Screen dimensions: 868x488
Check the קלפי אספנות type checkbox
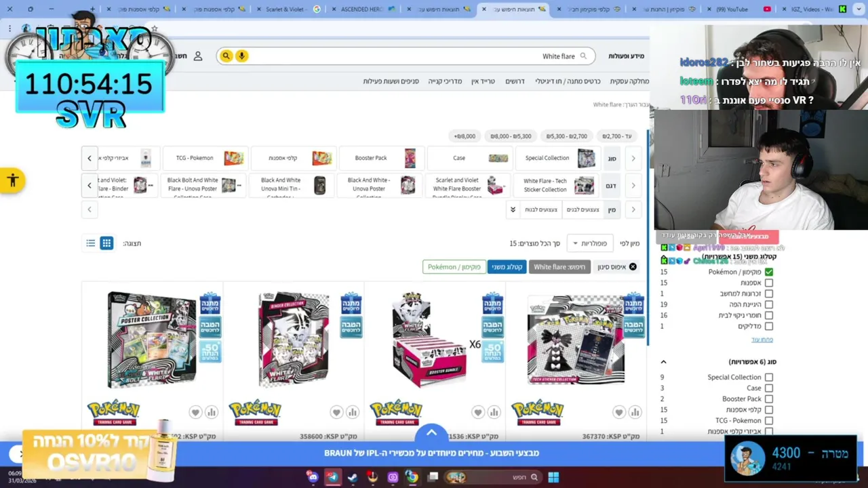[x=768, y=410]
